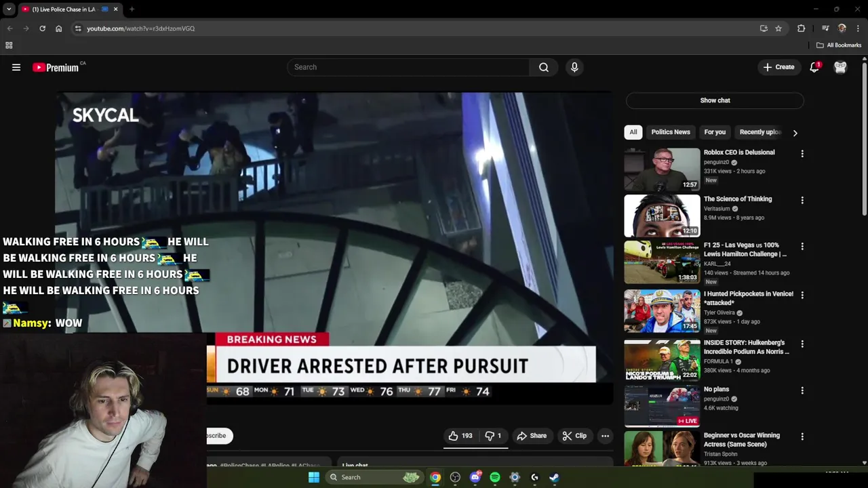Share the video
868x488 pixels.
pyautogui.click(x=532, y=436)
